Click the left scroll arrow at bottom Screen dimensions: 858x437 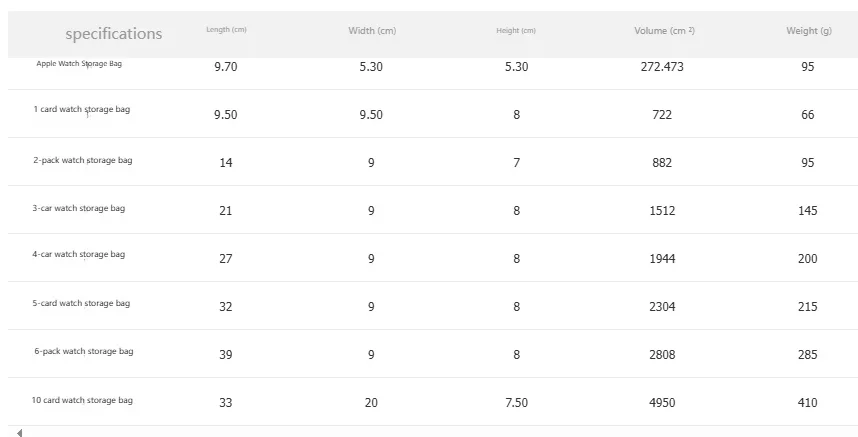point(19,433)
